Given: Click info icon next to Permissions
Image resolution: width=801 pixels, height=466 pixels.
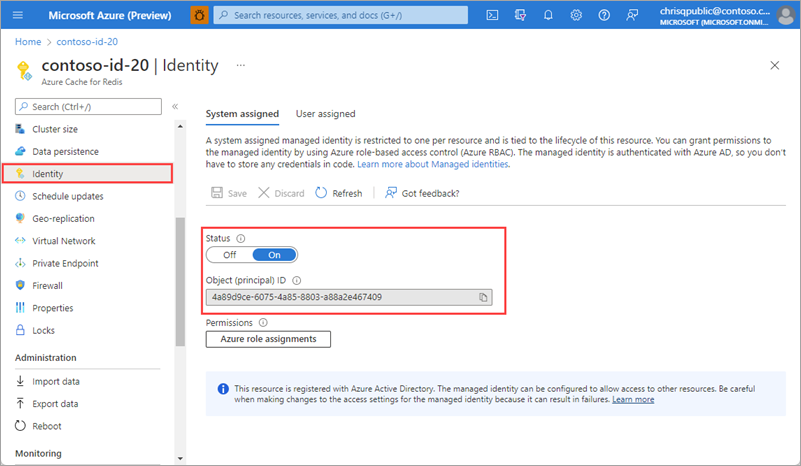Looking at the screenshot, I should pos(263,322).
